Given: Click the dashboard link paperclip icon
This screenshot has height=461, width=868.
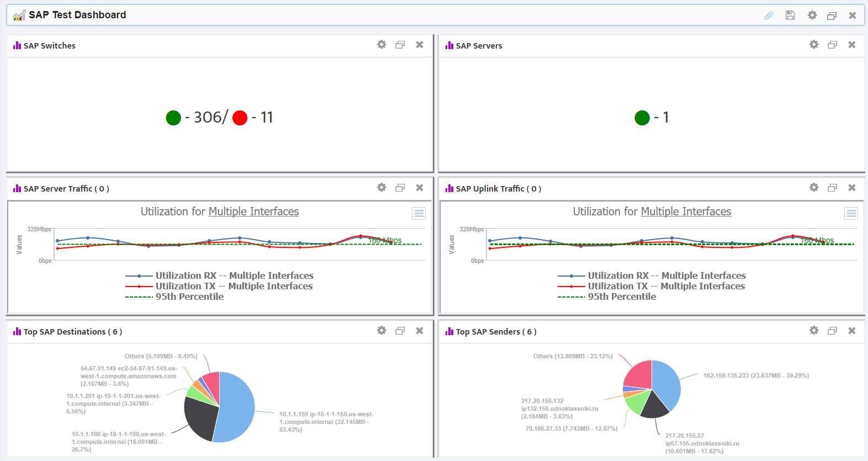Looking at the screenshot, I should click(x=768, y=15).
